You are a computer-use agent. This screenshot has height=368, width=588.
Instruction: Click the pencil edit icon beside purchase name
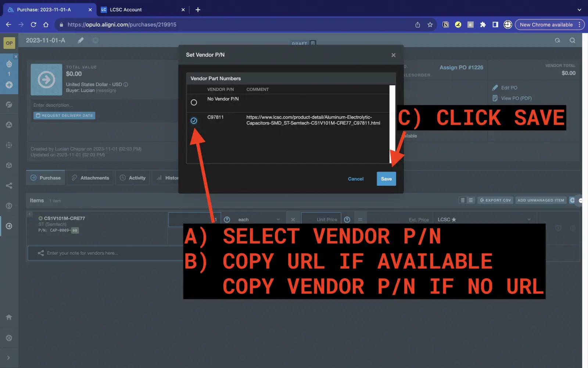80,40
